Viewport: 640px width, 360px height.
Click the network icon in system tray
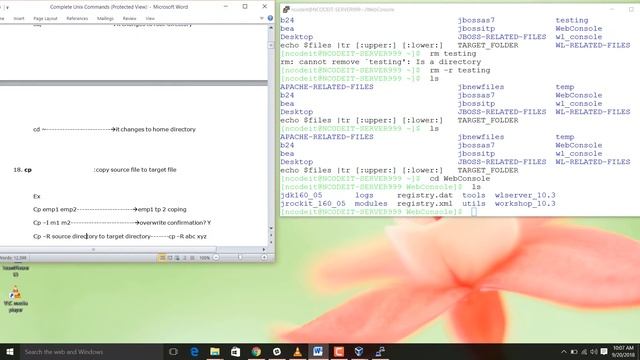pos(584,352)
